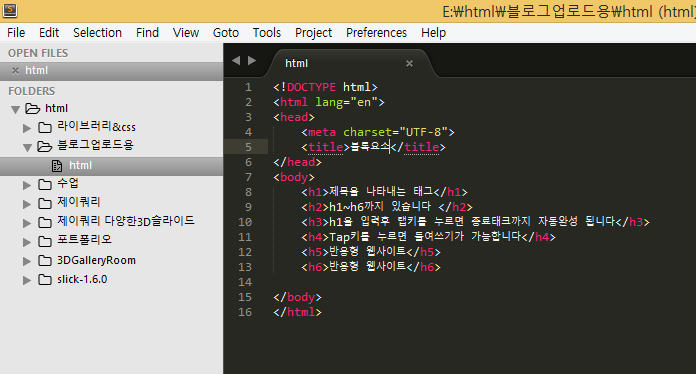
Task: Click the 라이브러리&css folder icon
Action: point(44,128)
